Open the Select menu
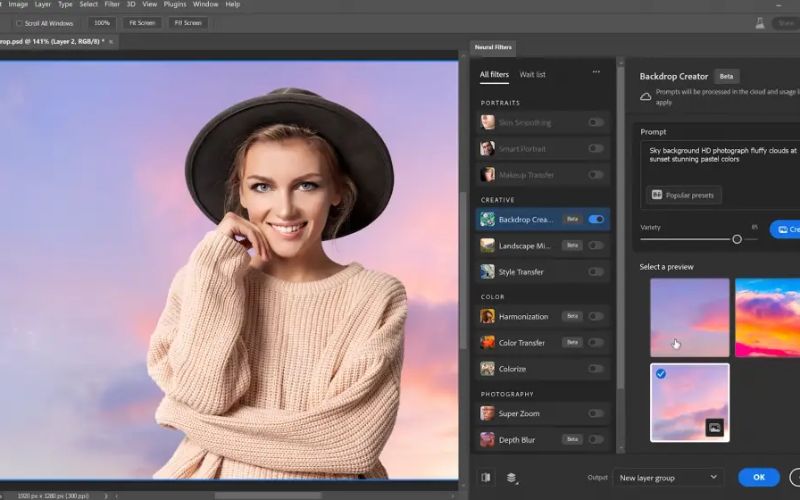The height and width of the screenshot is (500, 800). (88, 4)
